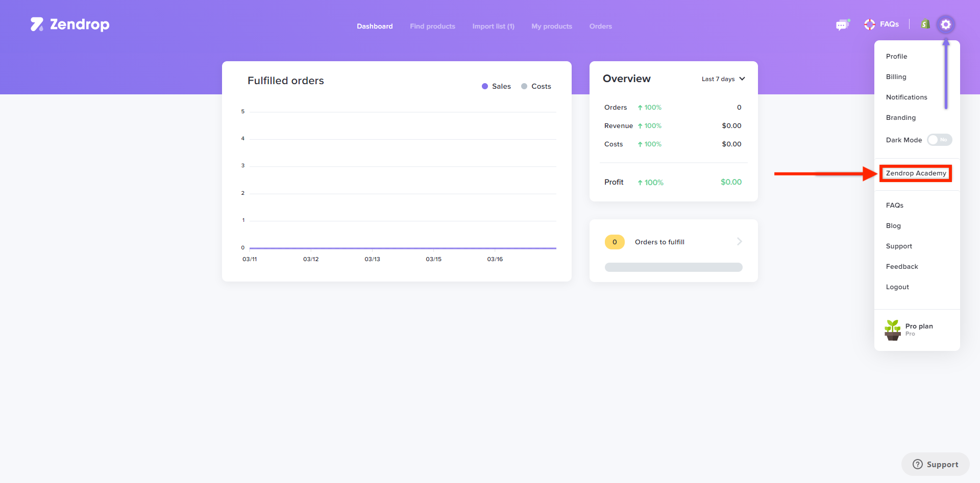Click the 03/11 date label on chart

click(250, 259)
